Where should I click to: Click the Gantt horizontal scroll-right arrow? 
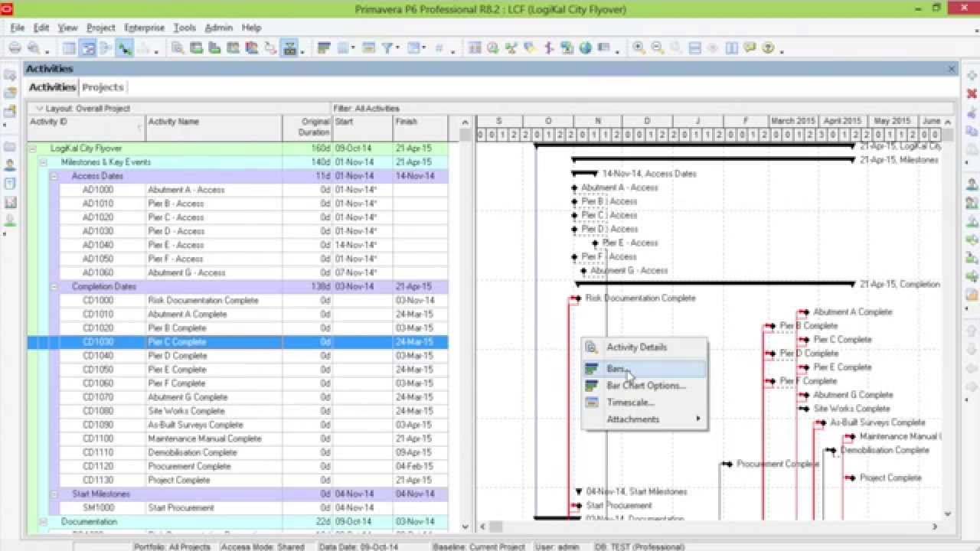935,527
